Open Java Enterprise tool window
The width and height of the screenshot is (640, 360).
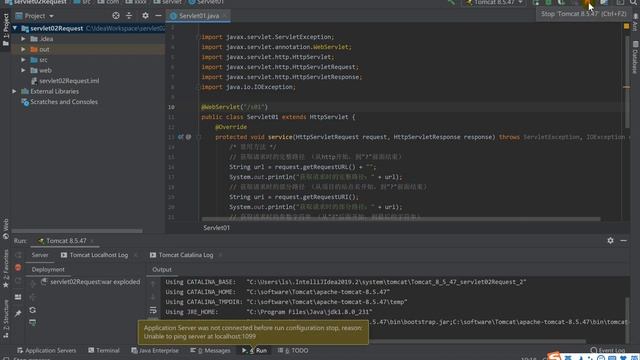click(x=155, y=351)
